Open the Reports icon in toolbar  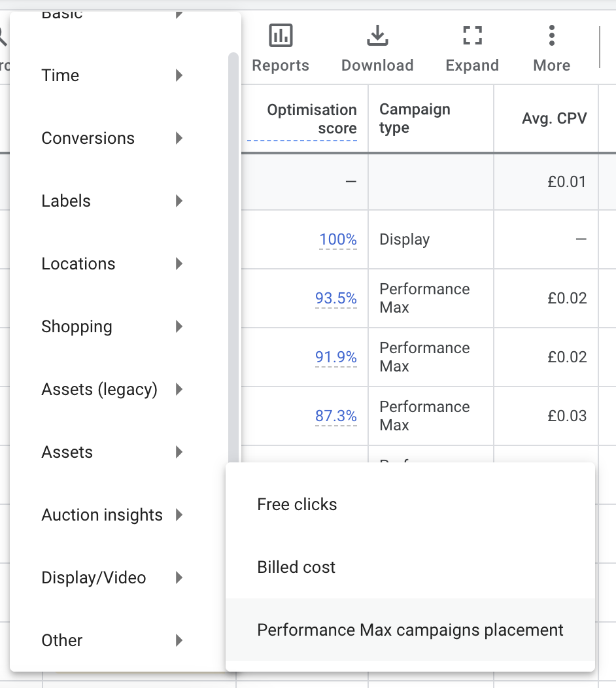[x=281, y=36]
